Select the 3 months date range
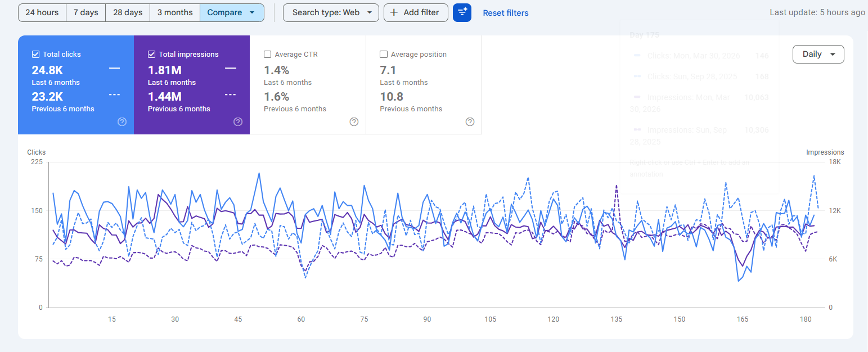 (175, 12)
